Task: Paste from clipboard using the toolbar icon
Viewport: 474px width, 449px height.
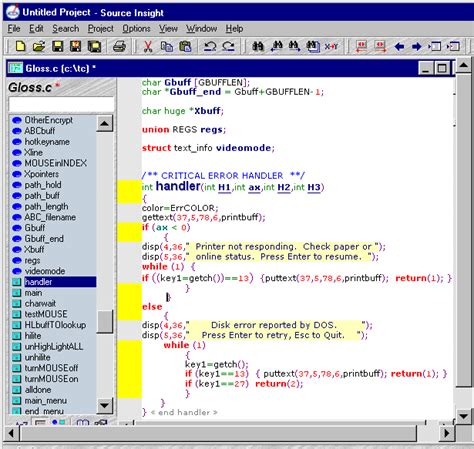Action: coord(185,46)
